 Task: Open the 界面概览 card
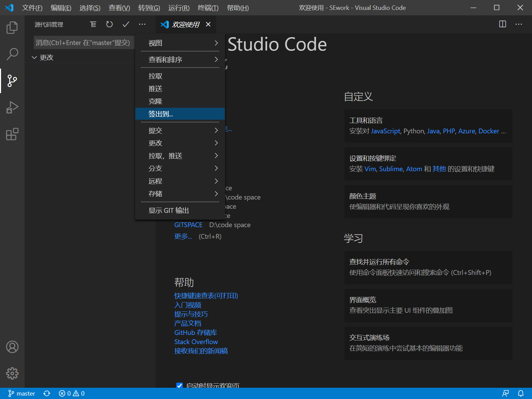[x=428, y=305]
